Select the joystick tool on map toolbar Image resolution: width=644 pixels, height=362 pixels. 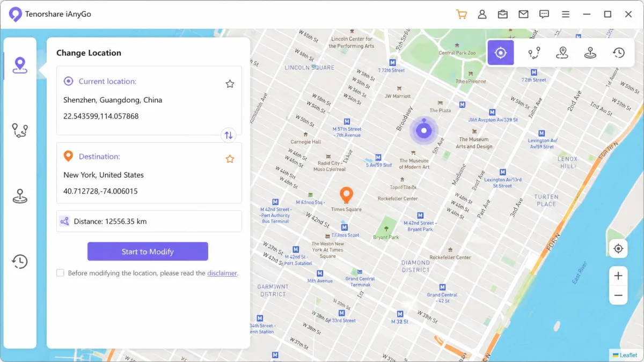tap(590, 53)
